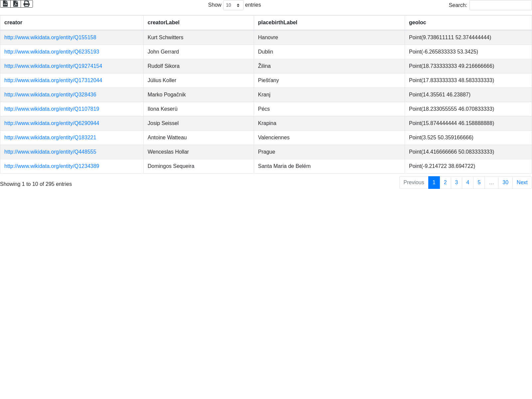The image size is (532, 399).
Task: Click the Next page button
Action: tap(522, 183)
